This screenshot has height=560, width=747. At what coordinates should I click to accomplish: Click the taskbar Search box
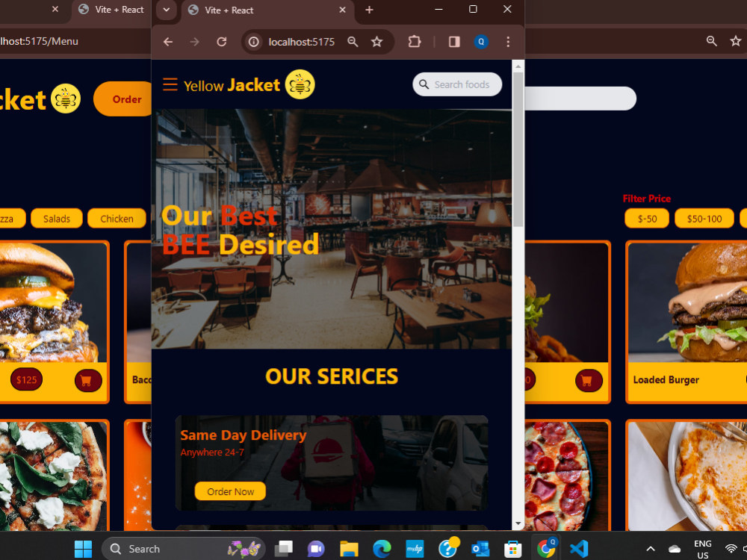click(185, 549)
